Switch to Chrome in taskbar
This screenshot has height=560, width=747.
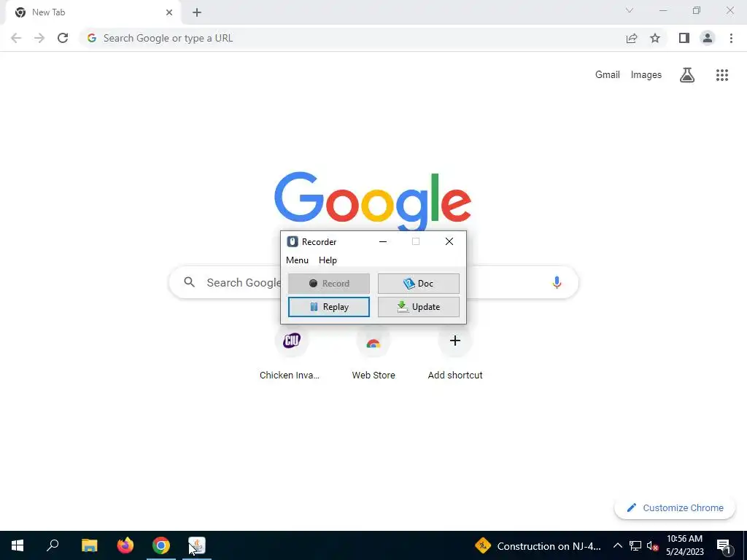(x=161, y=545)
